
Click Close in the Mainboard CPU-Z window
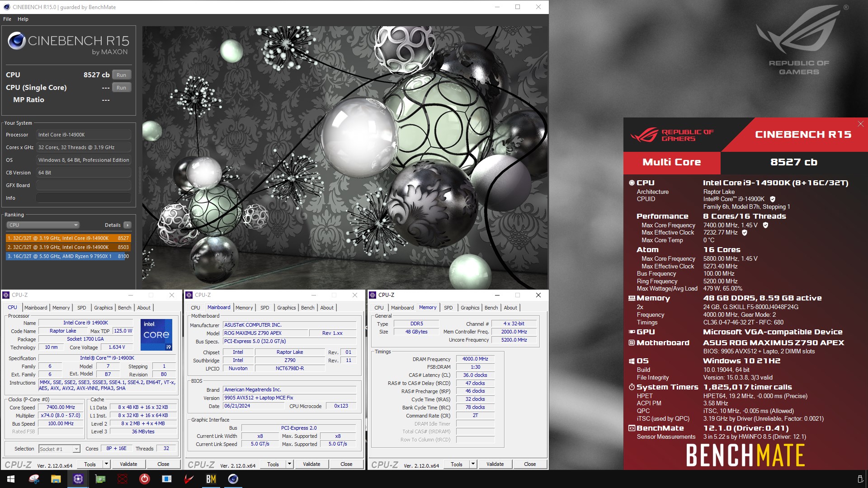point(346,464)
